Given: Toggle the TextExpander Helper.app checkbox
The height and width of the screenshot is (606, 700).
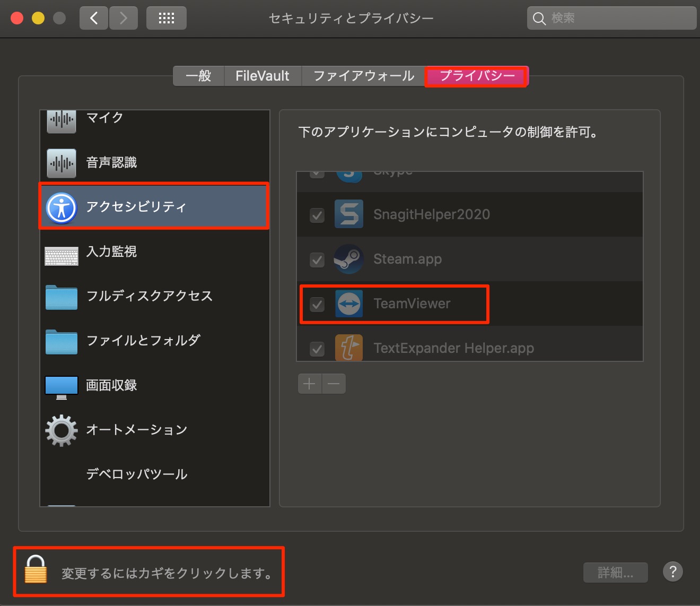Looking at the screenshot, I should pyautogui.click(x=317, y=349).
